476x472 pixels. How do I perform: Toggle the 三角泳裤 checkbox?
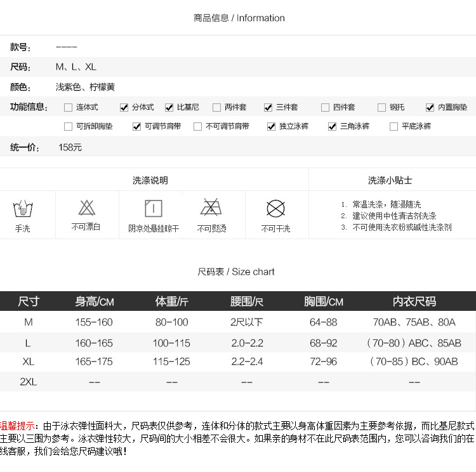tap(333, 127)
